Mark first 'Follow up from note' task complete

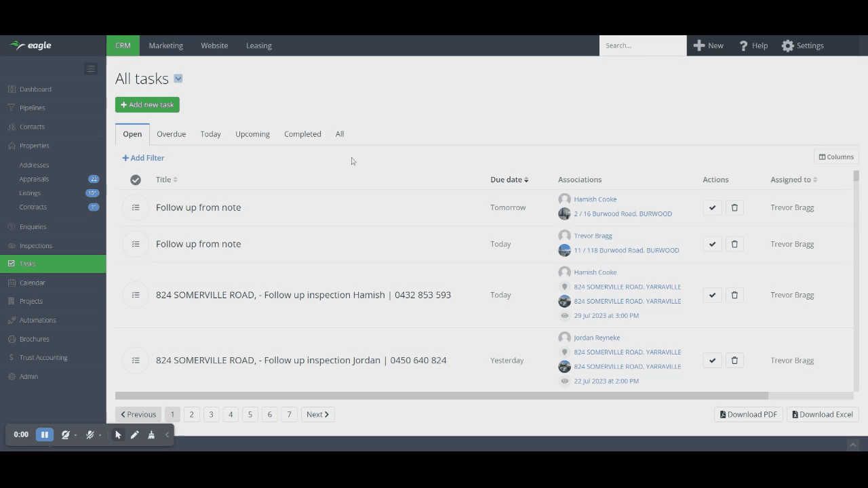(x=712, y=207)
